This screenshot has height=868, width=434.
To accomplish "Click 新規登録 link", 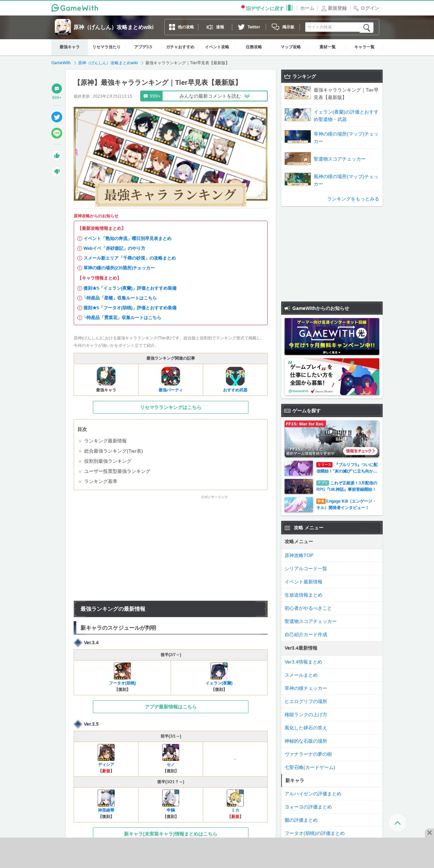I will (334, 8).
